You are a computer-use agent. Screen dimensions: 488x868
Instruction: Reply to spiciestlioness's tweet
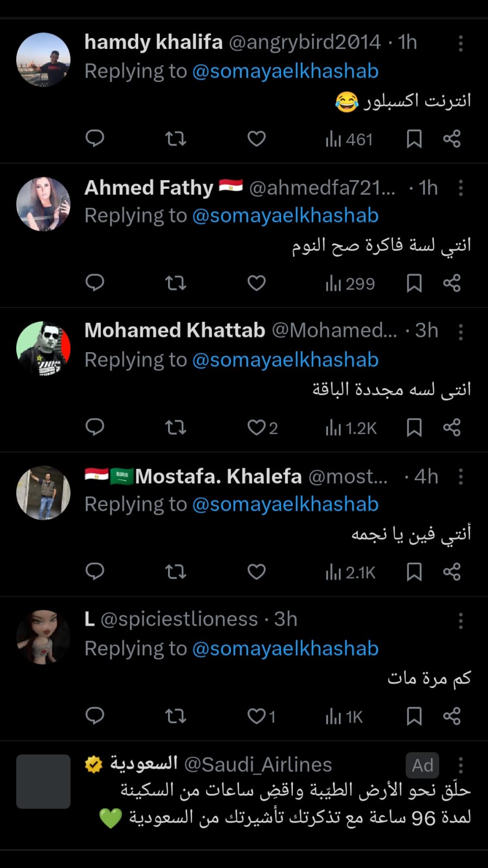(x=95, y=716)
